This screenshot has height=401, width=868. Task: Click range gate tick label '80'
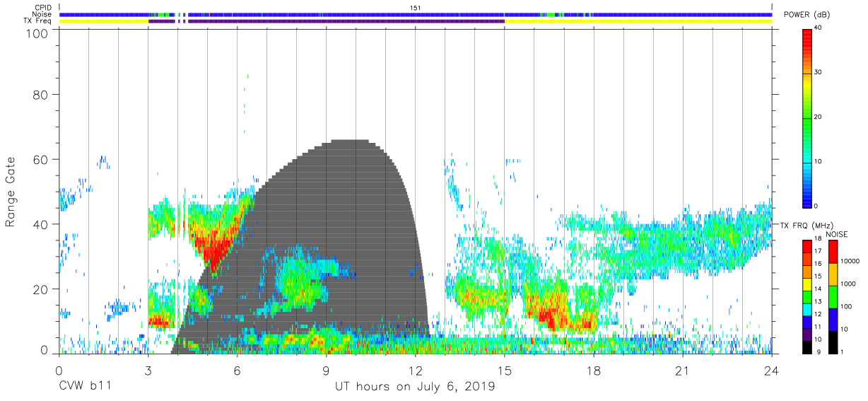[x=41, y=95]
